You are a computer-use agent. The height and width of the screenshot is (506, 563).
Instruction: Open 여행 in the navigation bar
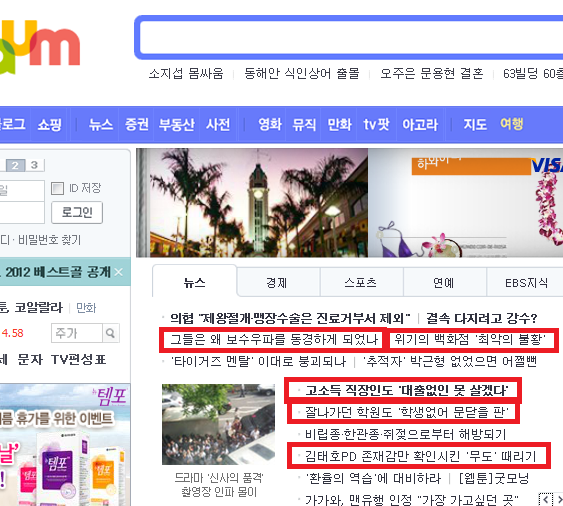point(512,124)
